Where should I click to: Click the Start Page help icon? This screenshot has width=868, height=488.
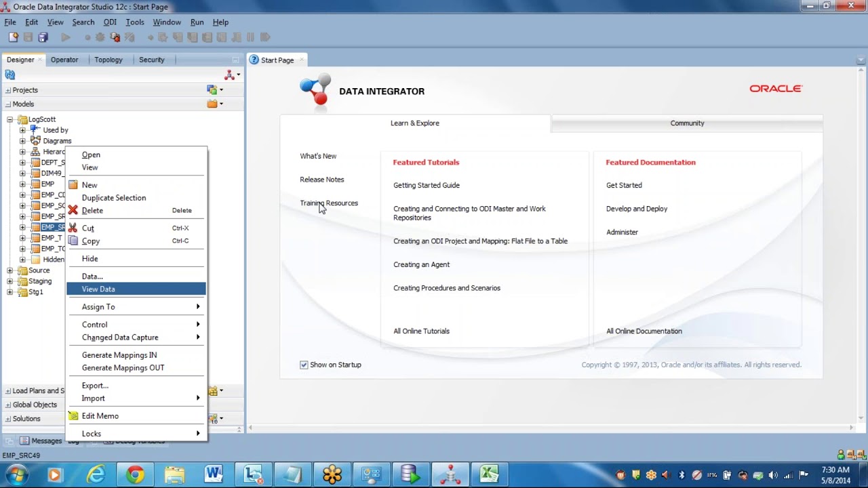click(254, 60)
